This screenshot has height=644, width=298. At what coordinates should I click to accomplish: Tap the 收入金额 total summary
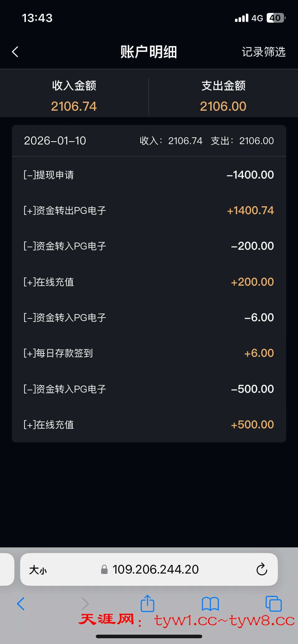pos(74,96)
